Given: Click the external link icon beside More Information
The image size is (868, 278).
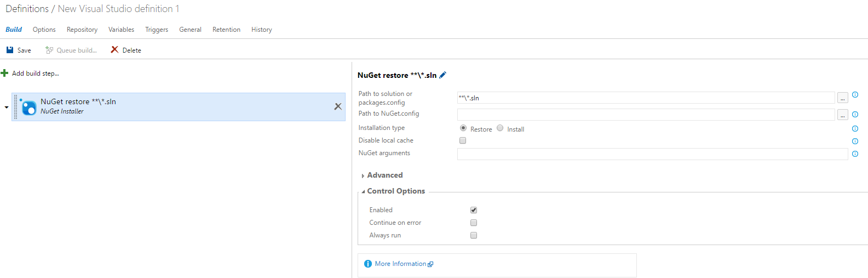Looking at the screenshot, I should click(x=430, y=264).
